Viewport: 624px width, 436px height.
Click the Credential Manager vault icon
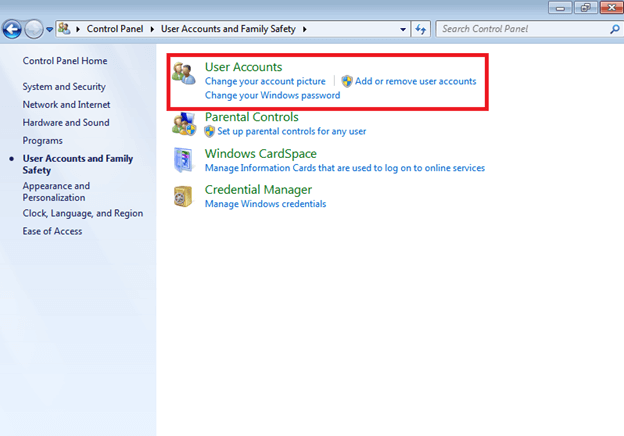point(183,196)
